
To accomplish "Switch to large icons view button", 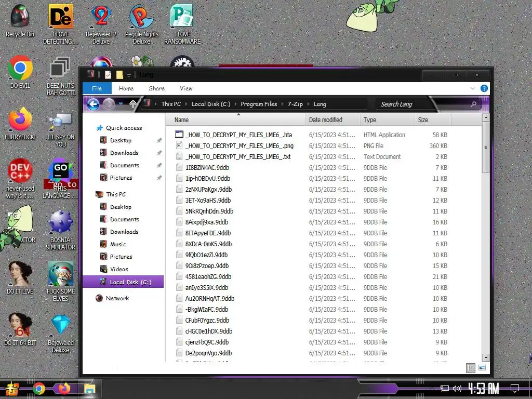I will coord(482,368).
